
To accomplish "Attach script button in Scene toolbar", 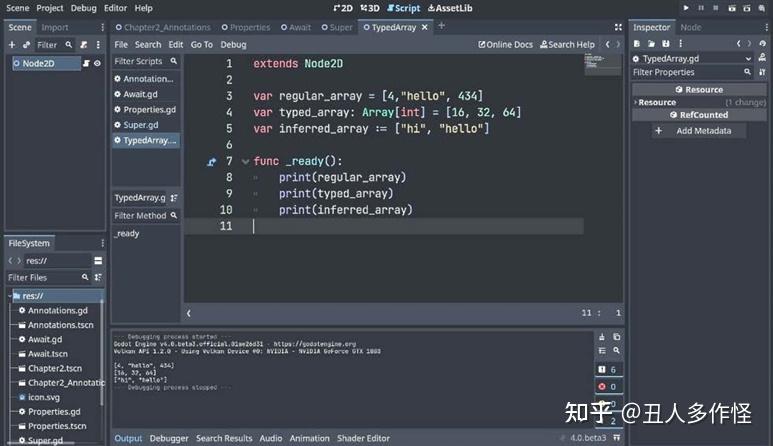I will point(84,45).
